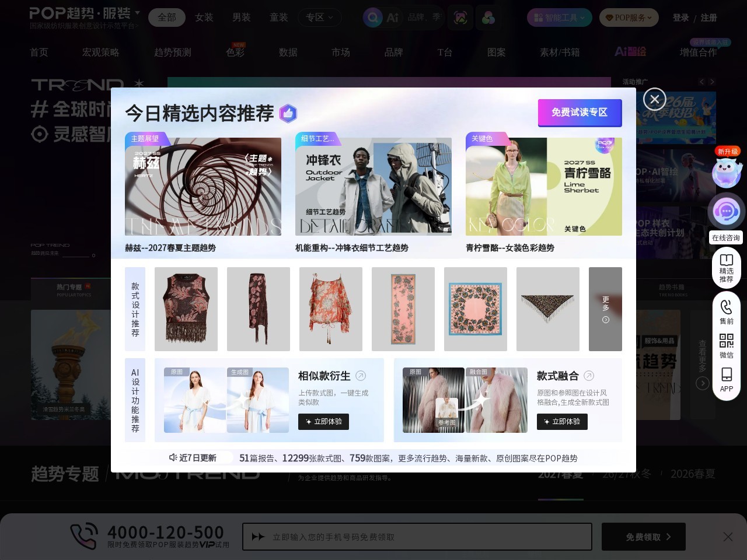Click the AI assistant owl mascot
The image size is (747, 560).
pos(727,171)
